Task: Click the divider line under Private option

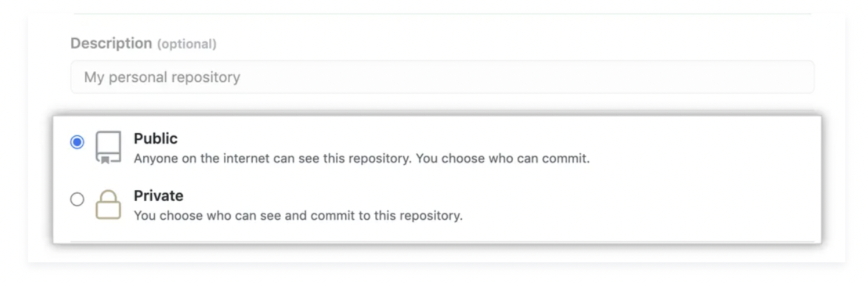Action: (442, 242)
